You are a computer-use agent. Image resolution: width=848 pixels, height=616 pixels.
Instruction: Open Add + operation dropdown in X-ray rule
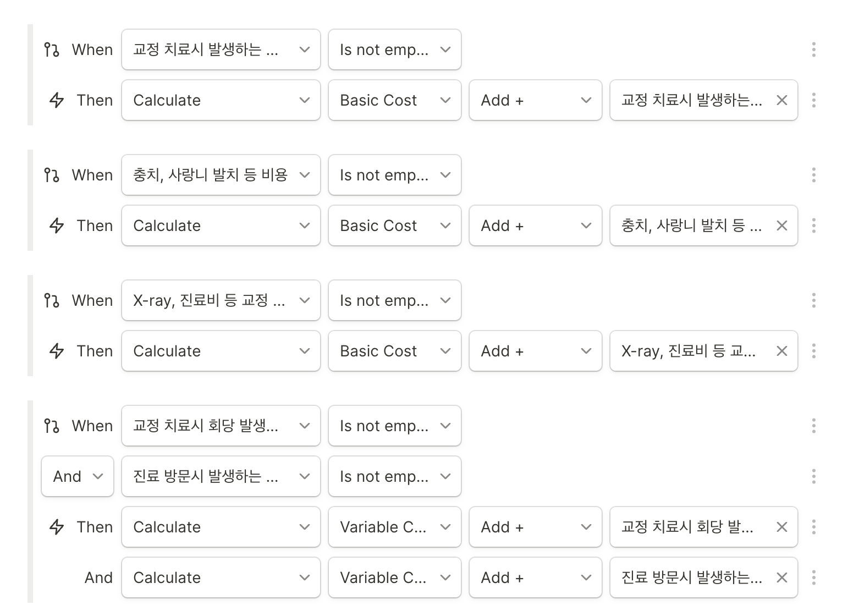(x=536, y=351)
